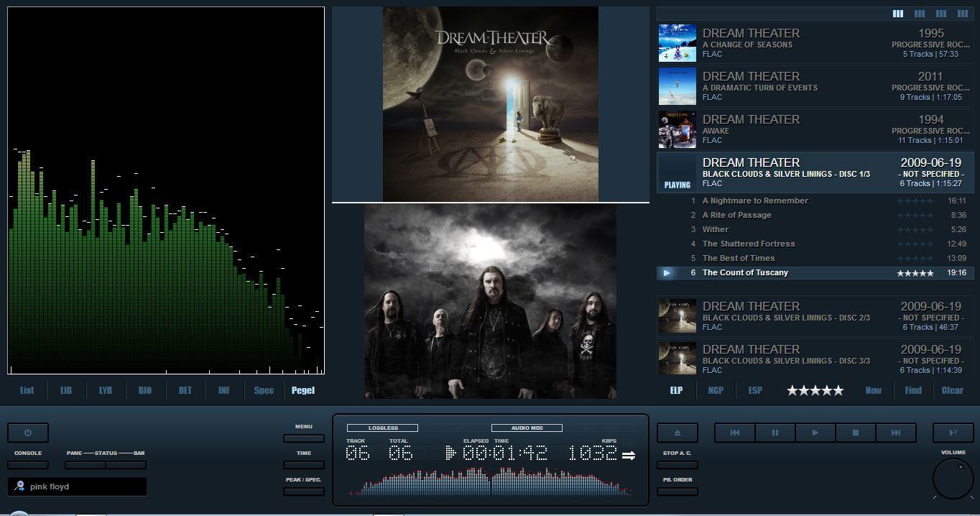This screenshot has height=516, width=980.
Task: Open the INF tab
Action: click(x=224, y=390)
